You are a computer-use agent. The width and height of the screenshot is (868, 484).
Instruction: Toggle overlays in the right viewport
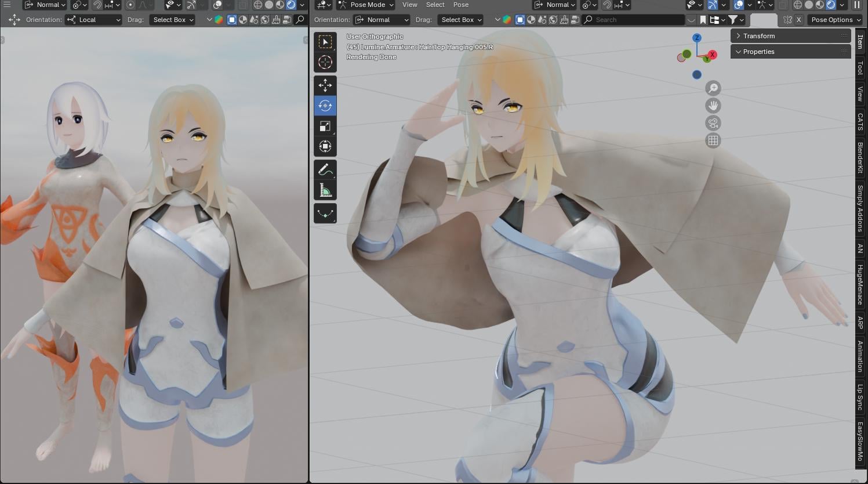pyautogui.click(x=739, y=5)
